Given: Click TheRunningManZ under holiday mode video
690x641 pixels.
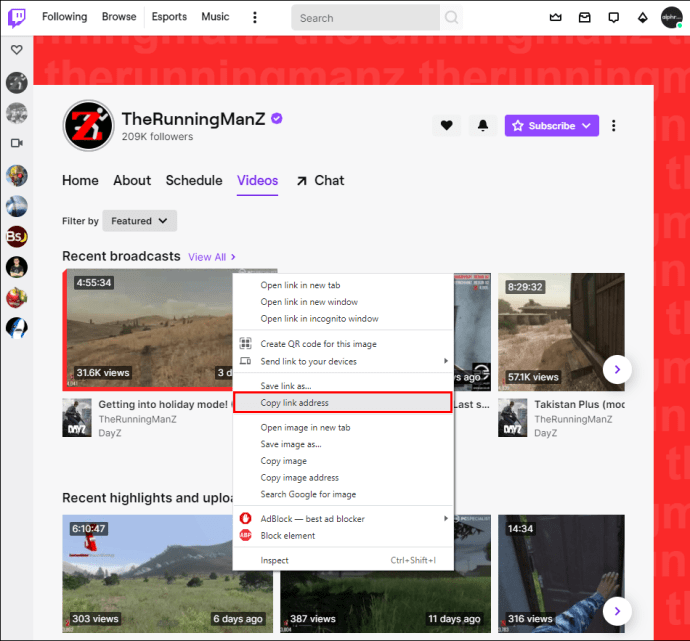Looking at the screenshot, I should tap(137, 419).
